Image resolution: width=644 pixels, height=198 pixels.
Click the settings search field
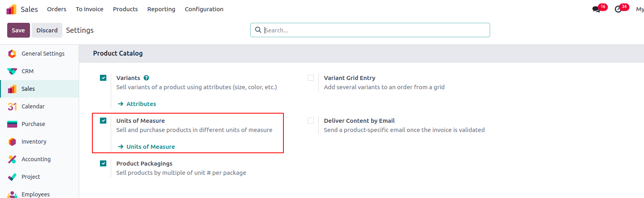pyautogui.click(x=376, y=30)
